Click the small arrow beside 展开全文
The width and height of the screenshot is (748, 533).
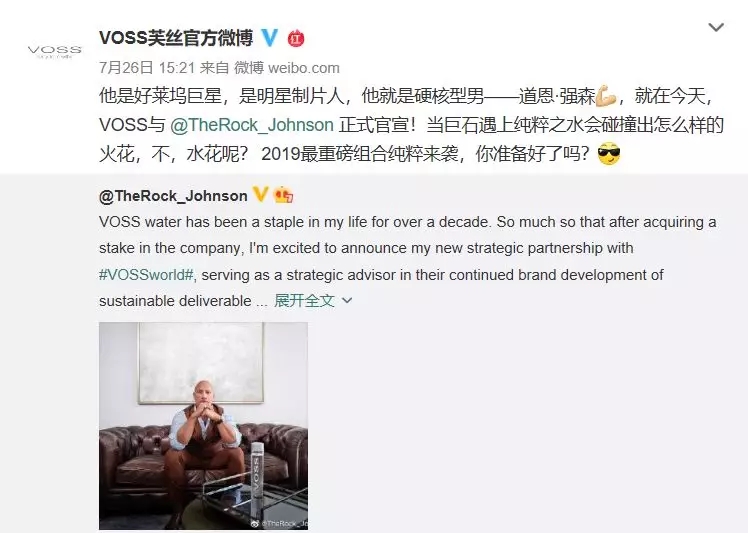(347, 301)
